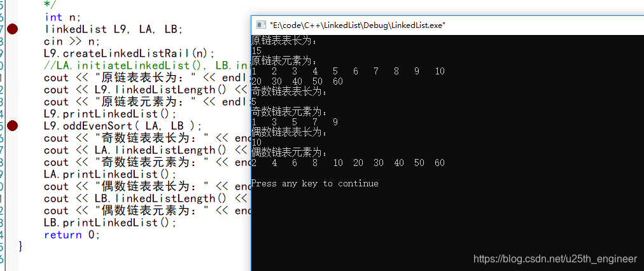The height and width of the screenshot is (271, 644).
Task: Click the LB.printLinkedList() statement
Action: (x=111, y=223)
